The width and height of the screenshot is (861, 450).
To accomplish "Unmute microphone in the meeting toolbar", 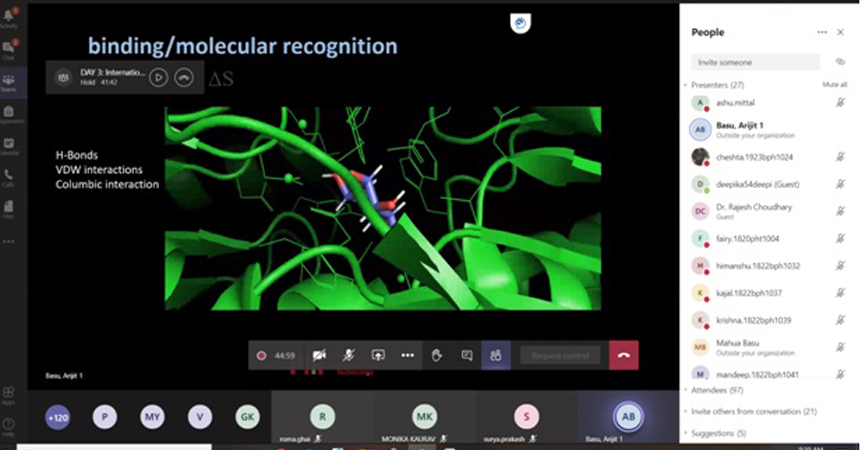I will click(348, 355).
